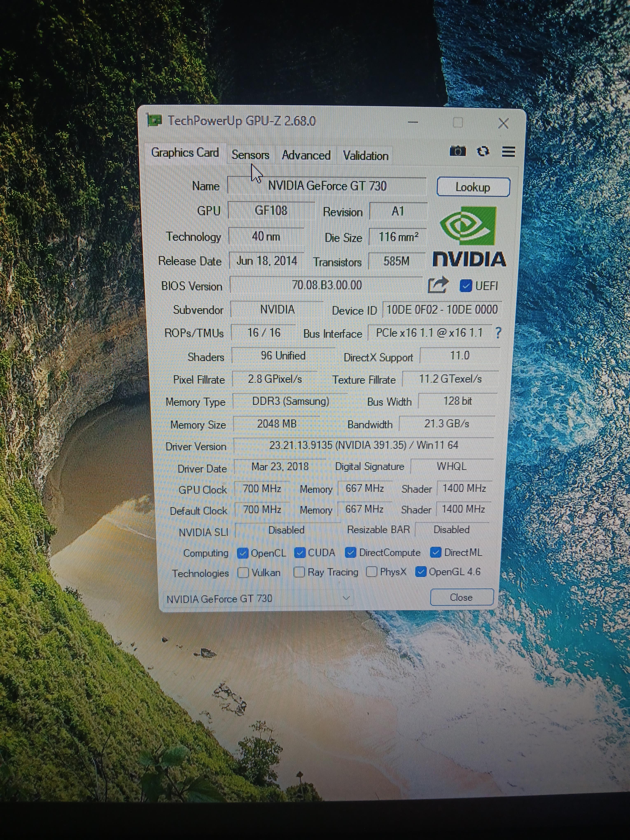Click the bus interface question mark
The height and width of the screenshot is (840, 630).
point(499,333)
